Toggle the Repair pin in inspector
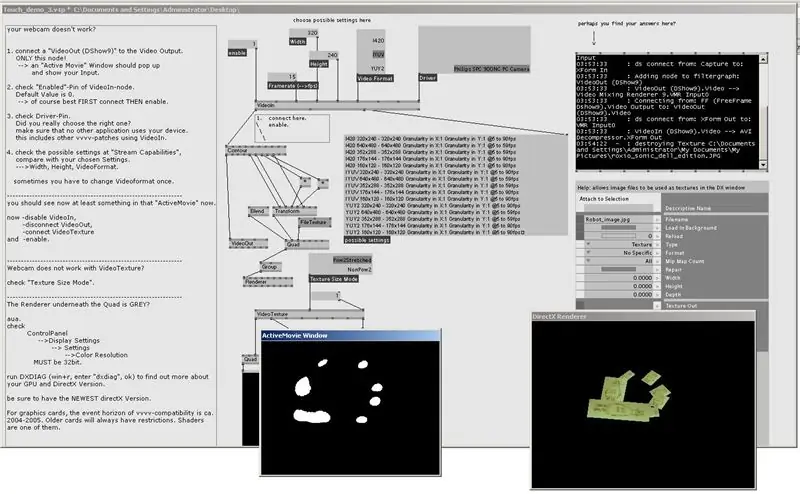 [x=618, y=269]
